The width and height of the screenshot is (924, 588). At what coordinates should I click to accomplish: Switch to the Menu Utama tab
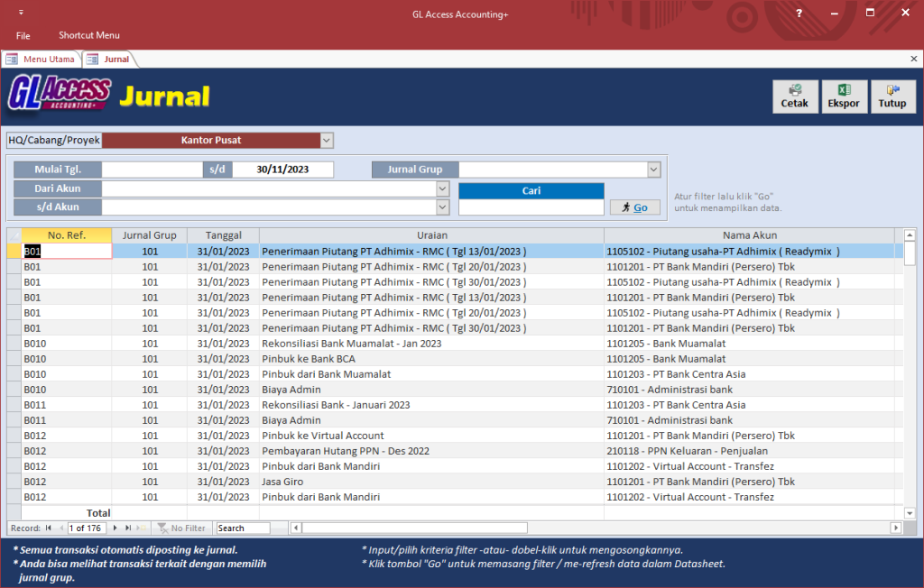click(x=42, y=60)
